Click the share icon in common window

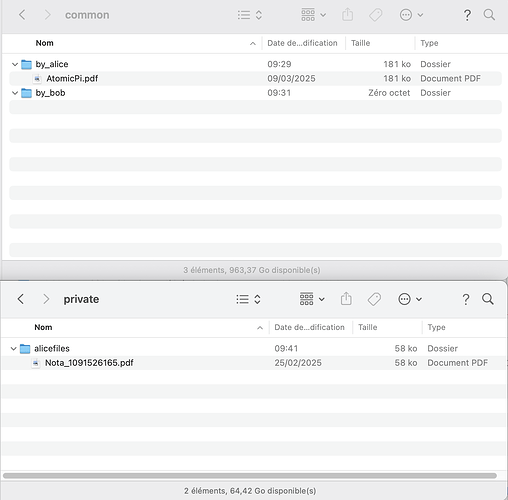coord(347,15)
